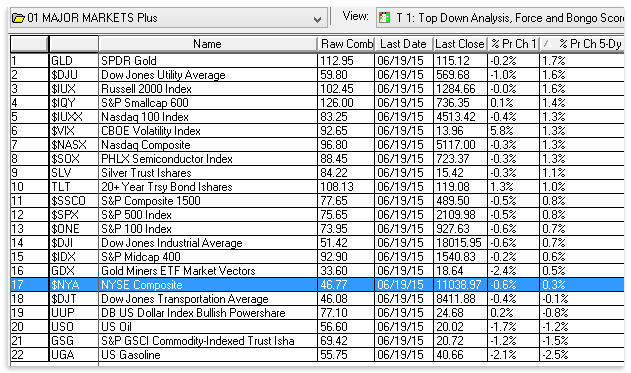
Task: Select the SLV symbol cell
Action: (x=74, y=173)
